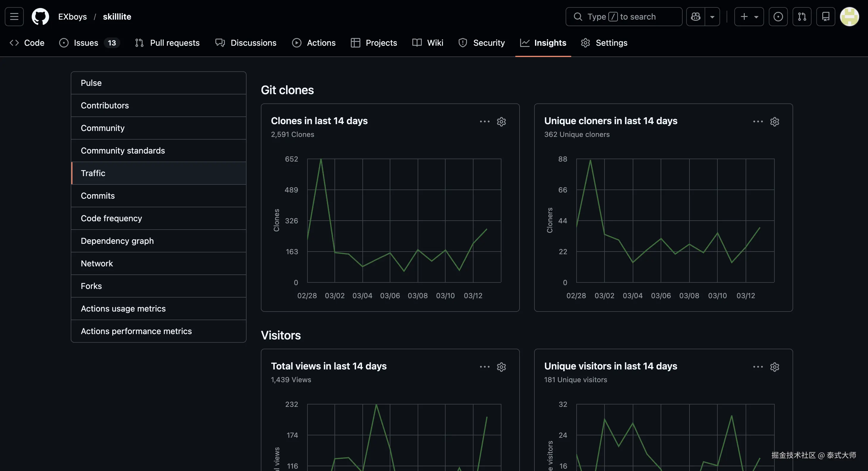Open the hamburger navigation menu

tap(14, 17)
